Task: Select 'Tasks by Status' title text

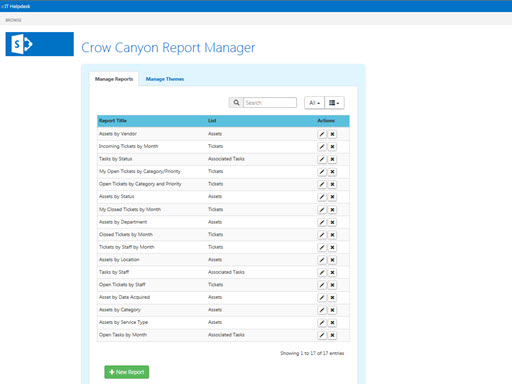Action: pos(115,159)
